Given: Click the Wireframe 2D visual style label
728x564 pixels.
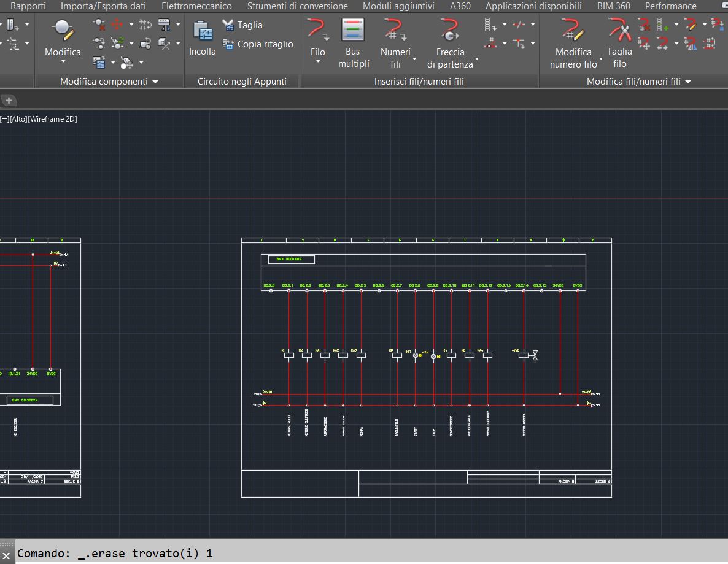Looking at the screenshot, I should [52, 119].
